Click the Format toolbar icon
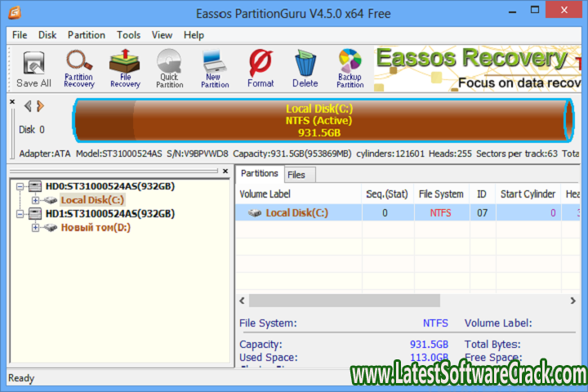The width and height of the screenshot is (588, 392). tap(261, 69)
